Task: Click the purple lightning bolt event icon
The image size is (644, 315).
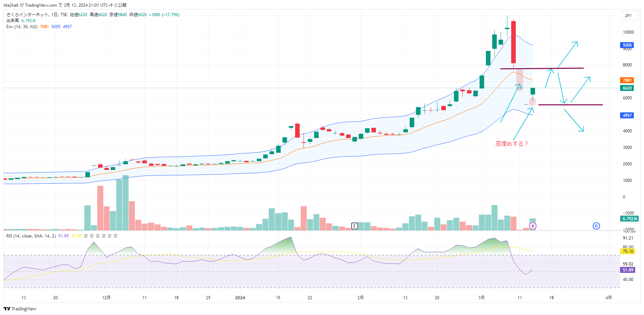Action: coord(533,226)
